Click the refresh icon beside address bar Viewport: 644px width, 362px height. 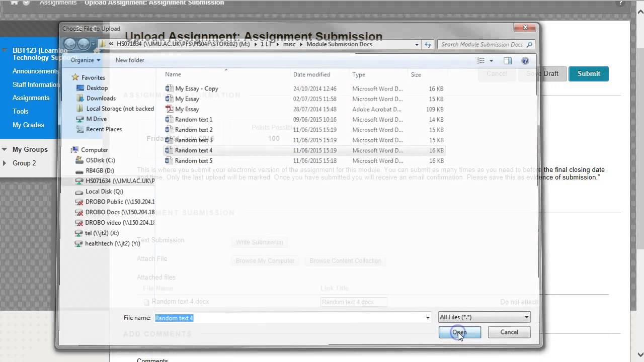click(428, 44)
